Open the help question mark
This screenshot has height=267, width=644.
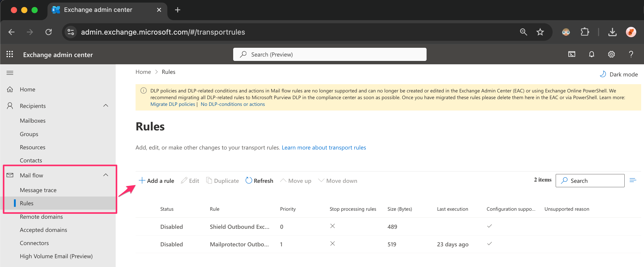tap(631, 54)
